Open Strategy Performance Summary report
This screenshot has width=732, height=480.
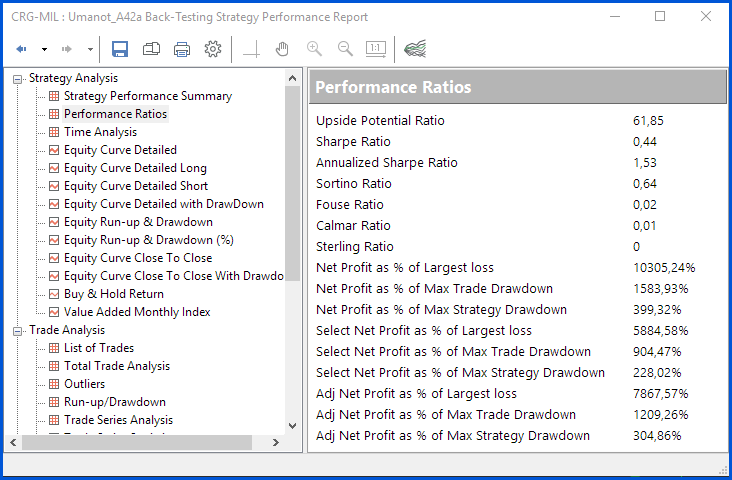tap(147, 96)
